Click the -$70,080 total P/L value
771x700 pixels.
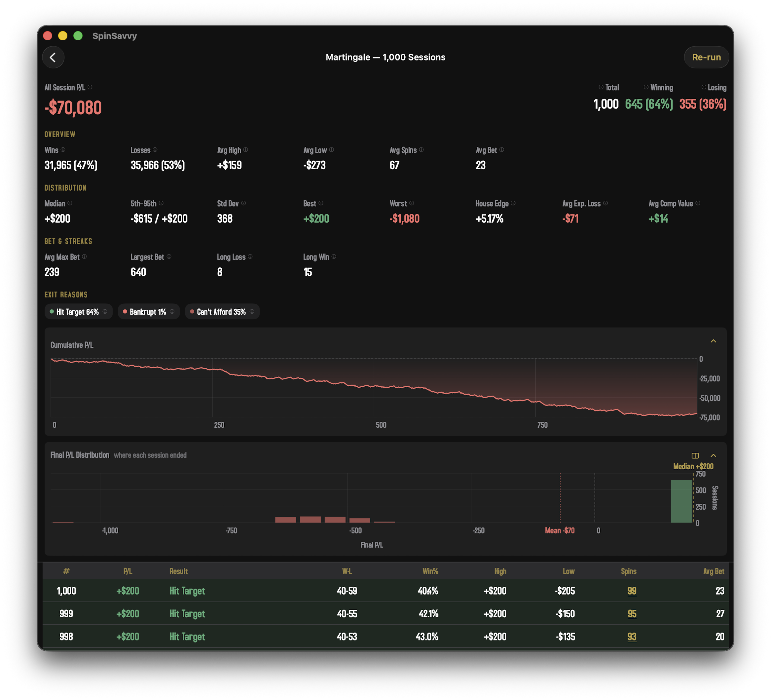tap(73, 107)
